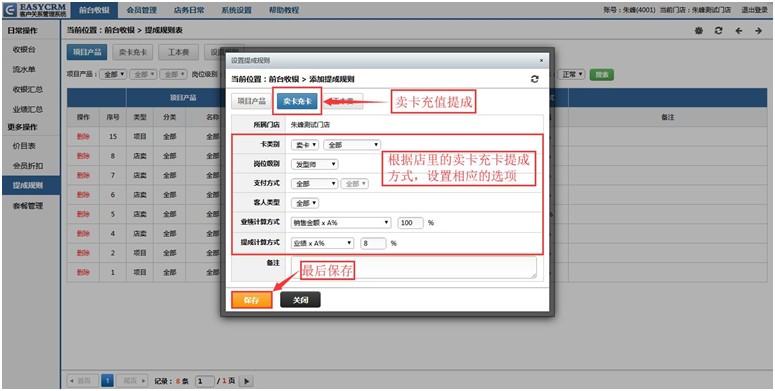Click the performance percent field showing 100
The image size is (775, 391).
point(411,223)
